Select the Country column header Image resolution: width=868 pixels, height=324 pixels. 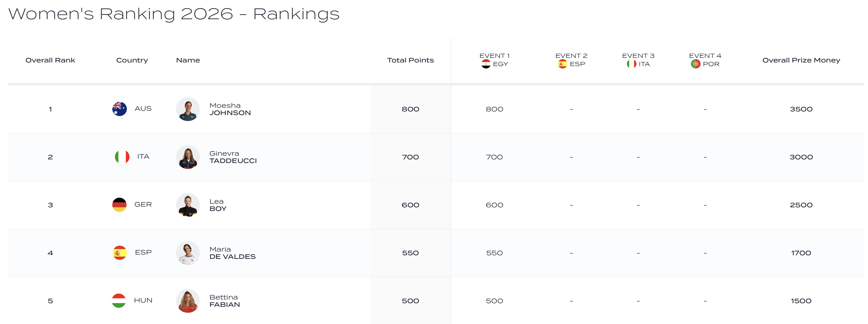point(132,61)
